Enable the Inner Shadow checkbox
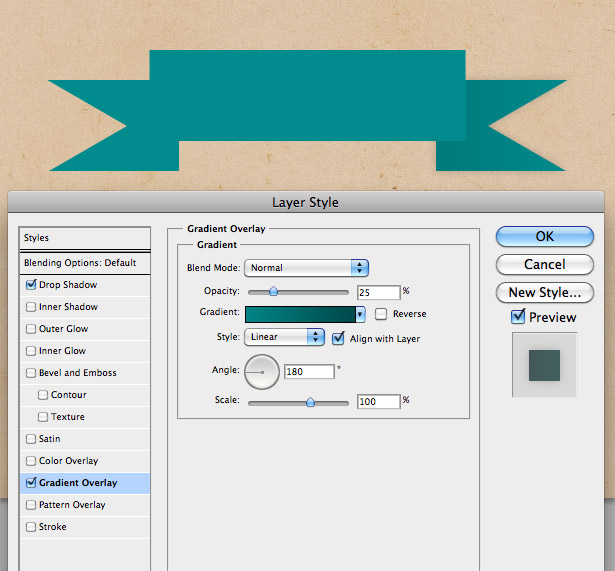This screenshot has height=571, width=615. coord(31,307)
